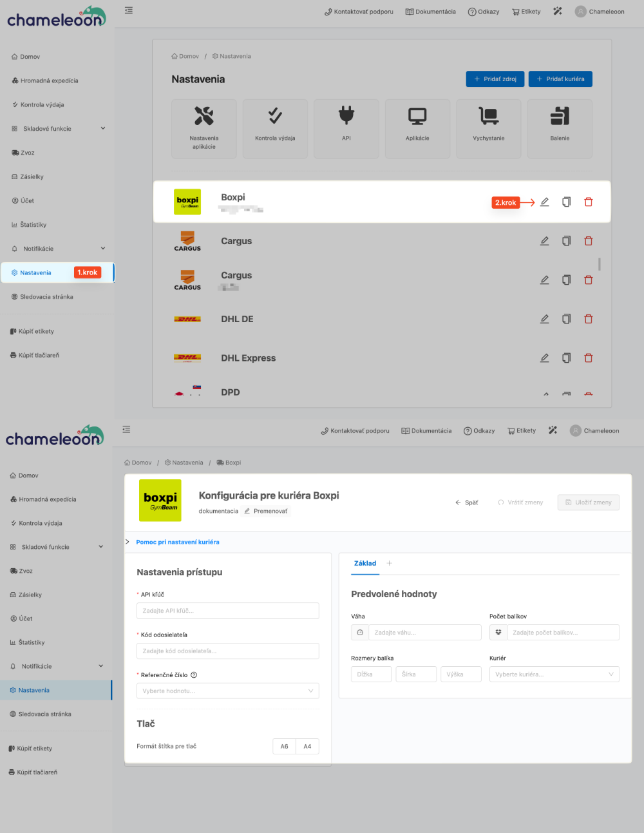Open the Kuriér selection dropdown

[x=554, y=675]
